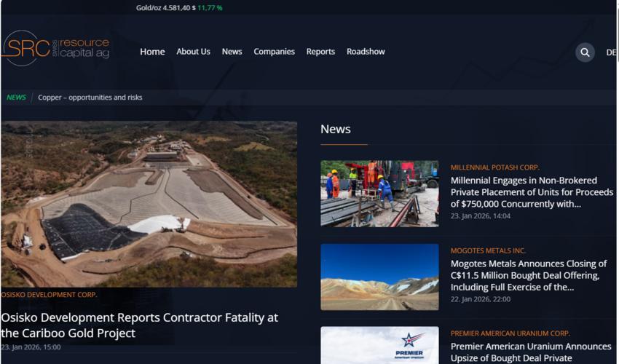Click the Osisko Development Corp. company label
Image resolution: width=619 pixels, height=364 pixels.
49,295
